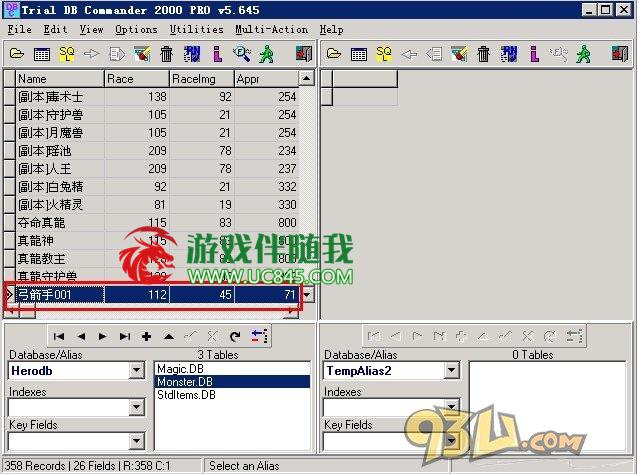Select Monster.DB table

coord(232,382)
